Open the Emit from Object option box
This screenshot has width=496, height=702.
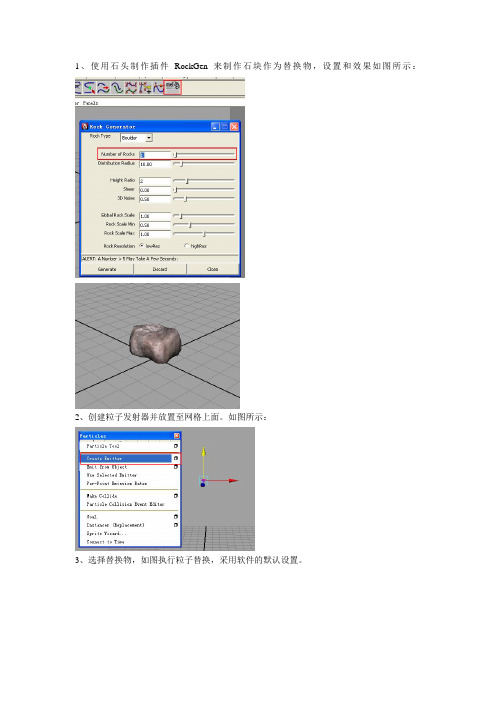[175, 467]
